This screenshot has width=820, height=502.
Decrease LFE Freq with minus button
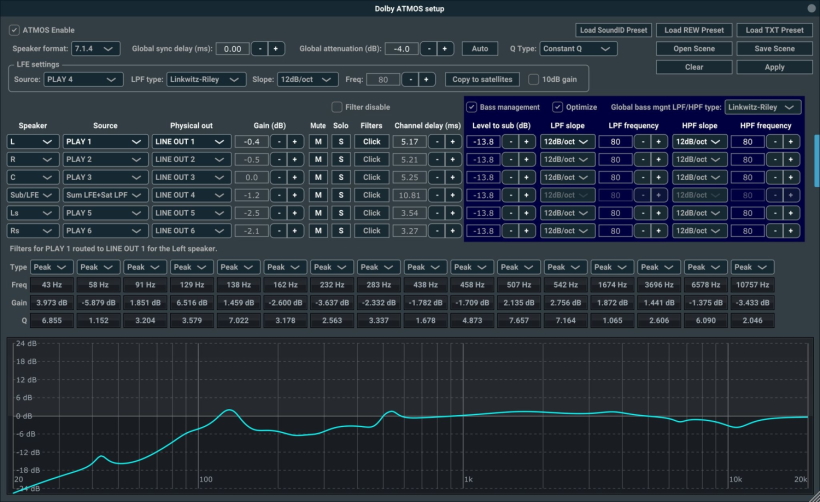coord(411,79)
